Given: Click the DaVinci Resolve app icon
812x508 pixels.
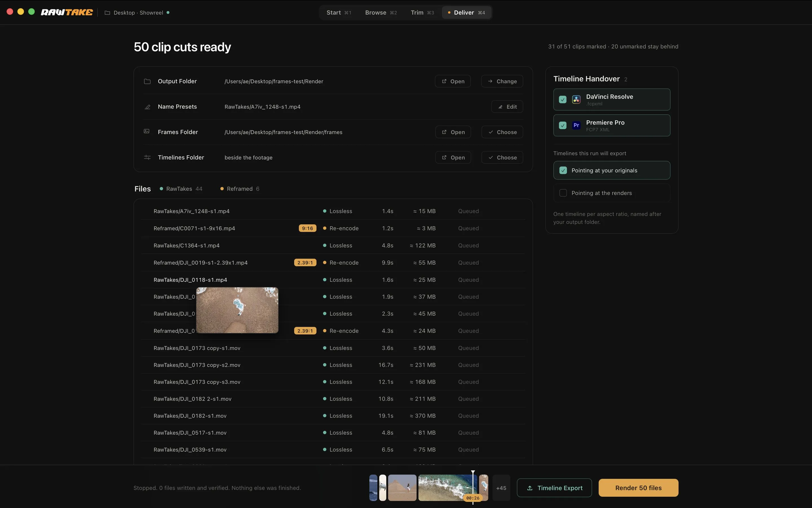Looking at the screenshot, I should coord(576,99).
